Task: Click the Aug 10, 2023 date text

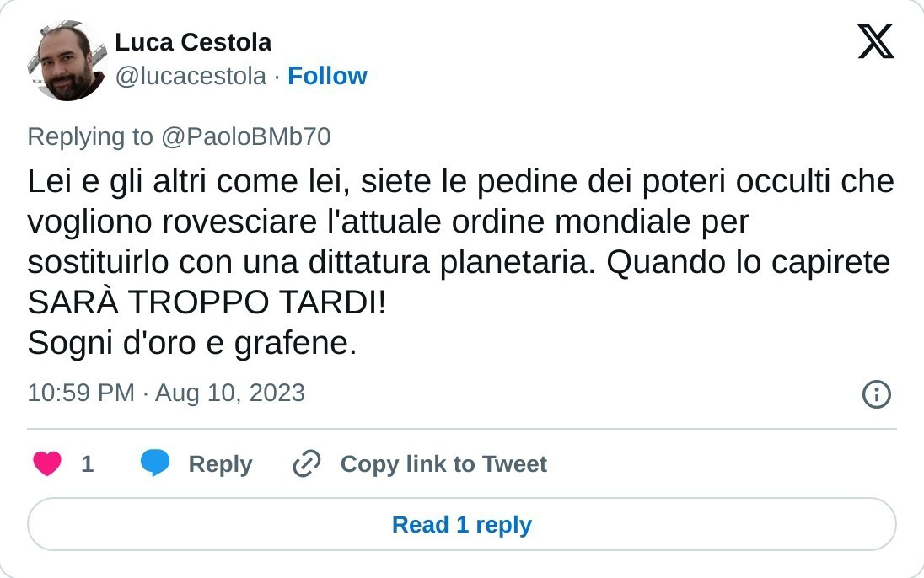Action: tap(230, 393)
